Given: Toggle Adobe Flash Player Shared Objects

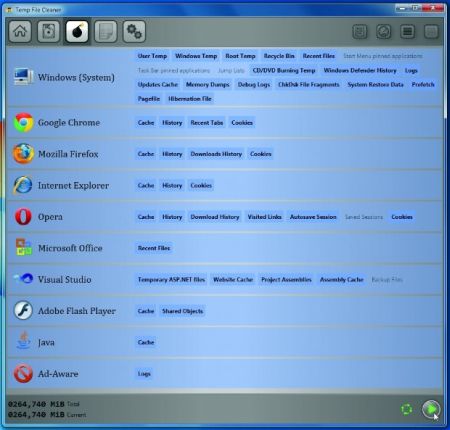Looking at the screenshot, I should pyautogui.click(x=182, y=311).
